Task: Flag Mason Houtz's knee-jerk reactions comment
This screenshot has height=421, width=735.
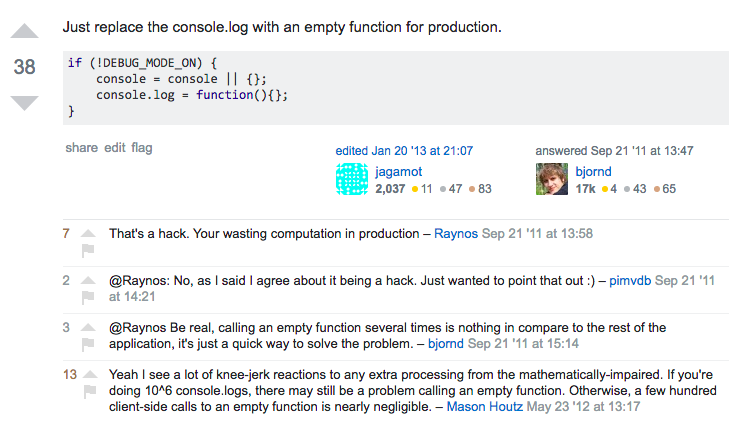Action: coord(90,391)
